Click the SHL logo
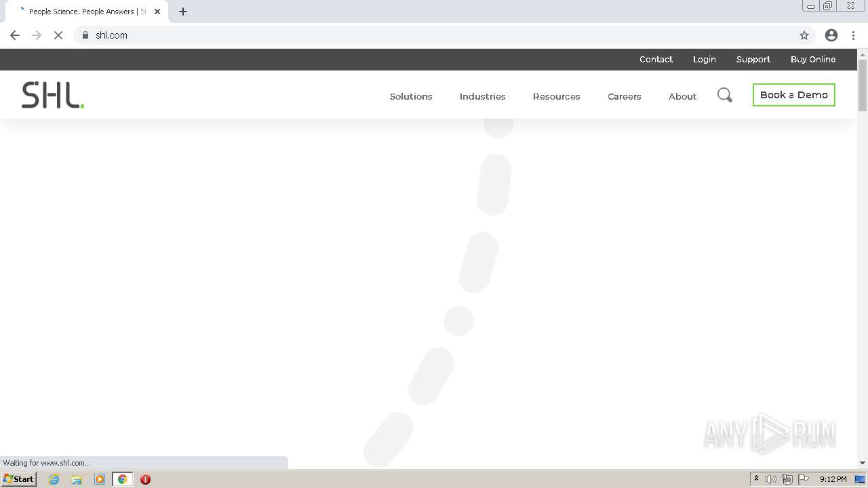This screenshot has width=868, height=488. [53, 95]
